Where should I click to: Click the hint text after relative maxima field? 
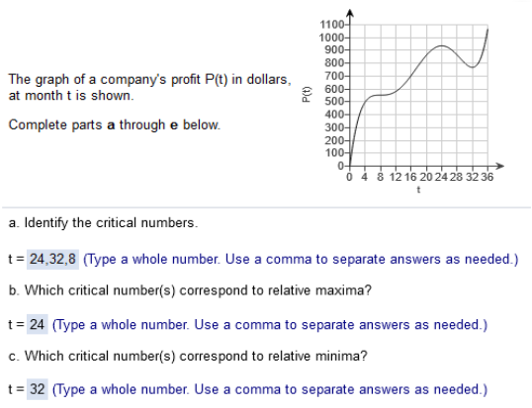(x=270, y=325)
